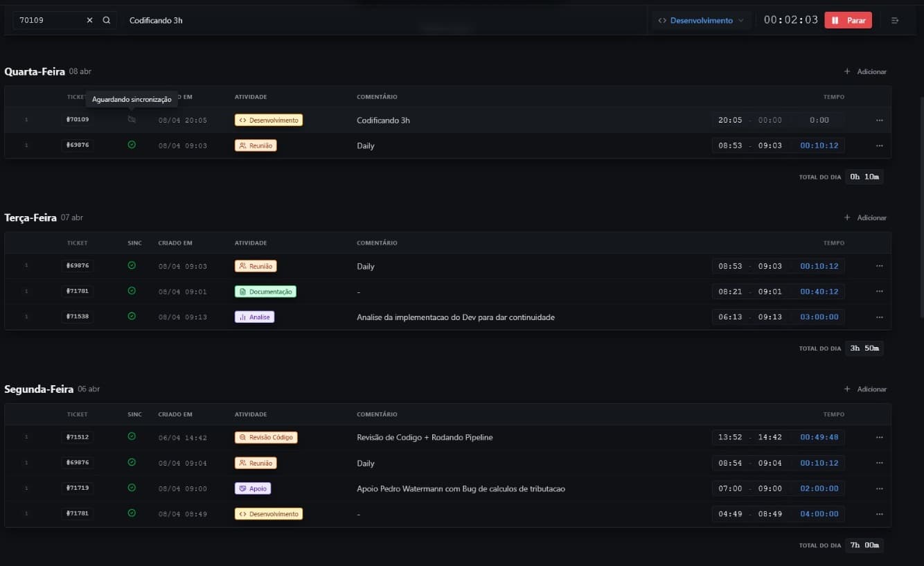The image size is (924, 566).
Task: Click the search magnifier icon beside 70109
Action: pos(107,21)
